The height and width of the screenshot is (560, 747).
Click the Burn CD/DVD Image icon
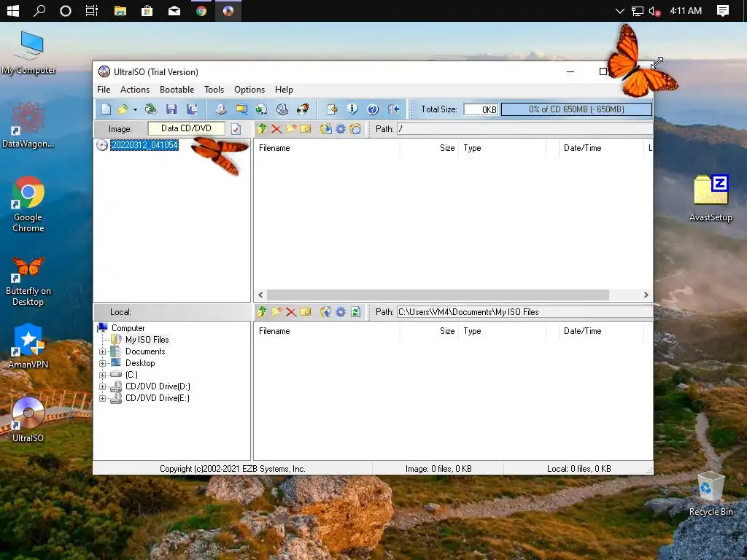[x=303, y=109]
